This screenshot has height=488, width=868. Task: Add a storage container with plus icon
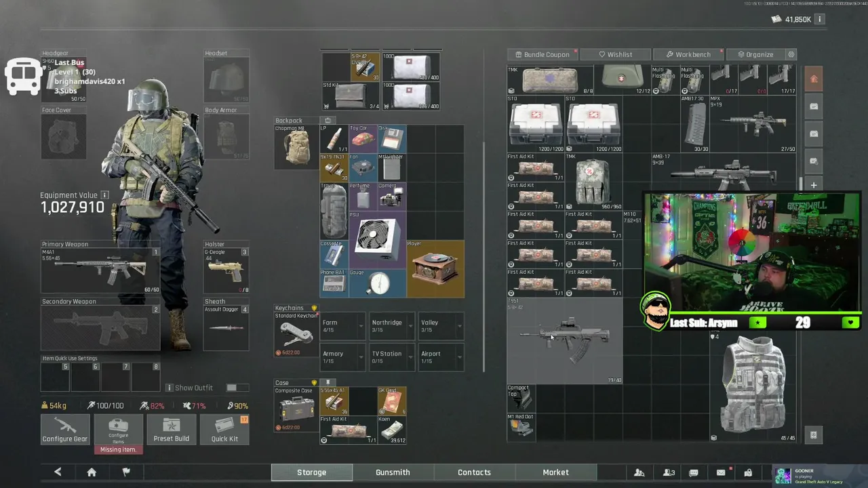tap(814, 185)
